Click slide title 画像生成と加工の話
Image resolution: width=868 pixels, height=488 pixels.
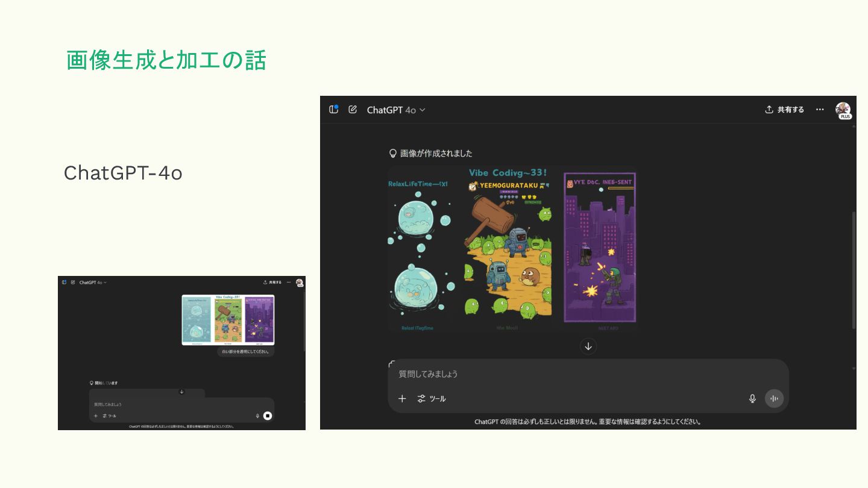(166, 60)
